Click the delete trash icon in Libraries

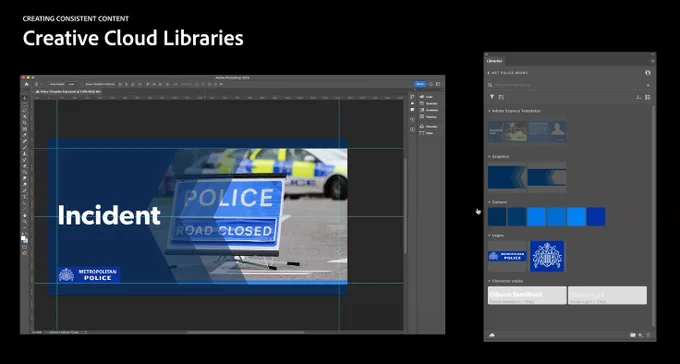pyautogui.click(x=648, y=335)
